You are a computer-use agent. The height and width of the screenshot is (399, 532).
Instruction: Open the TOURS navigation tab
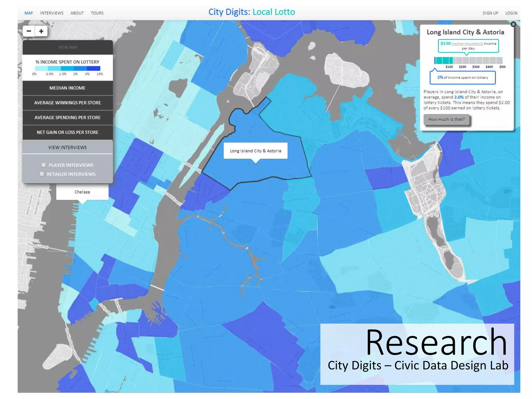pyautogui.click(x=97, y=13)
